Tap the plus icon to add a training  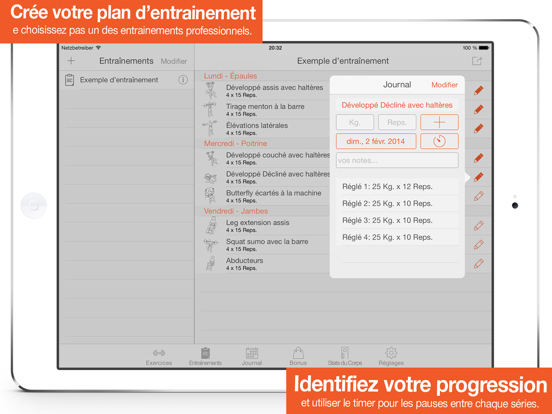tap(71, 61)
